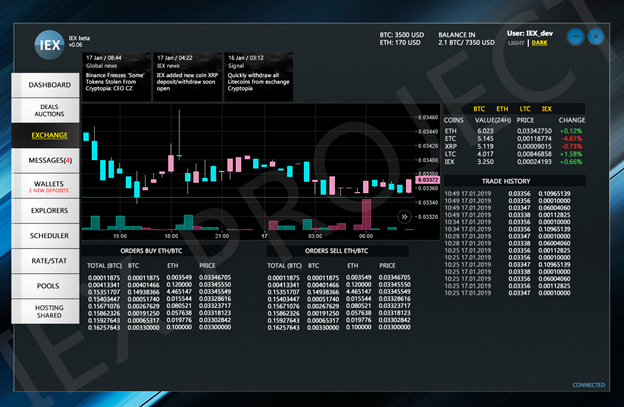Image resolution: width=624 pixels, height=407 pixels.
Task: Select the BTC market tab
Action: point(479,109)
